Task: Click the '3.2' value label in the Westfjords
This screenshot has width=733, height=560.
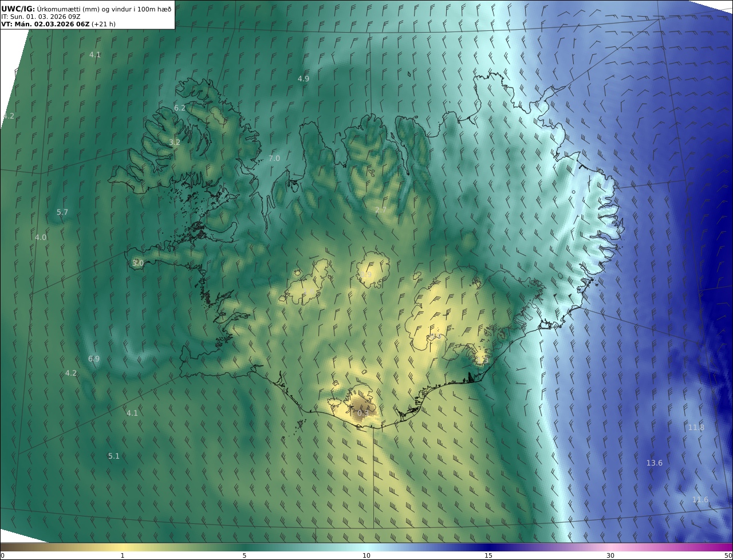Action: [x=175, y=142]
